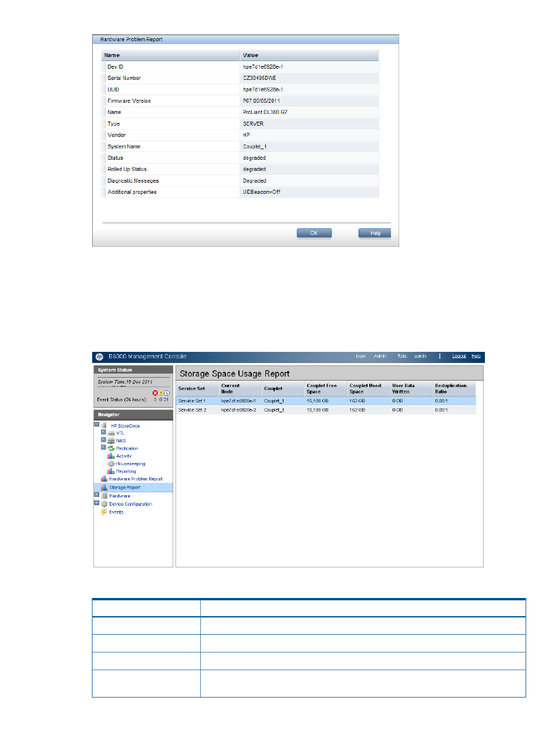Screen dimensions: 560x746
Task: Click the blue info event status icon
Action: 167,393
